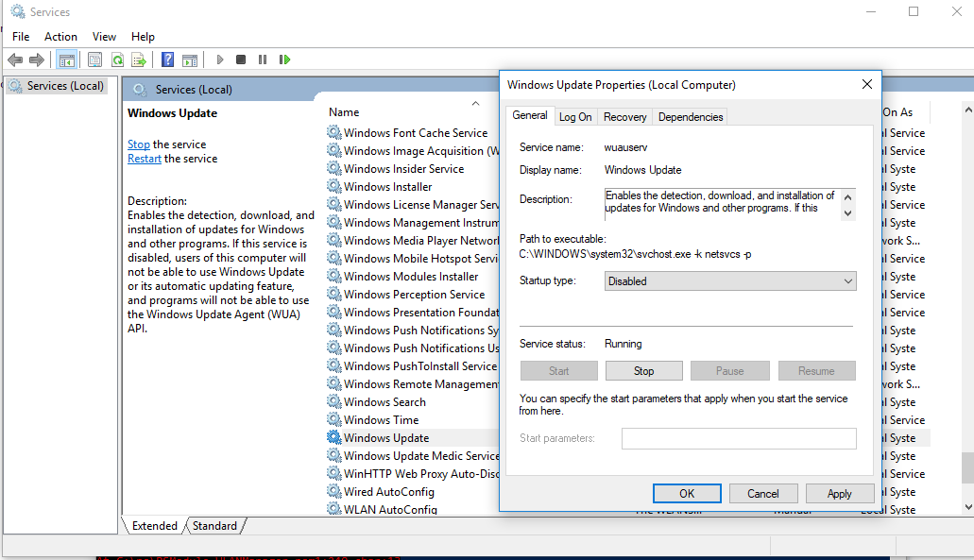Open the Action menu
This screenshot has height=560, width=974.
tap(60, 36)
